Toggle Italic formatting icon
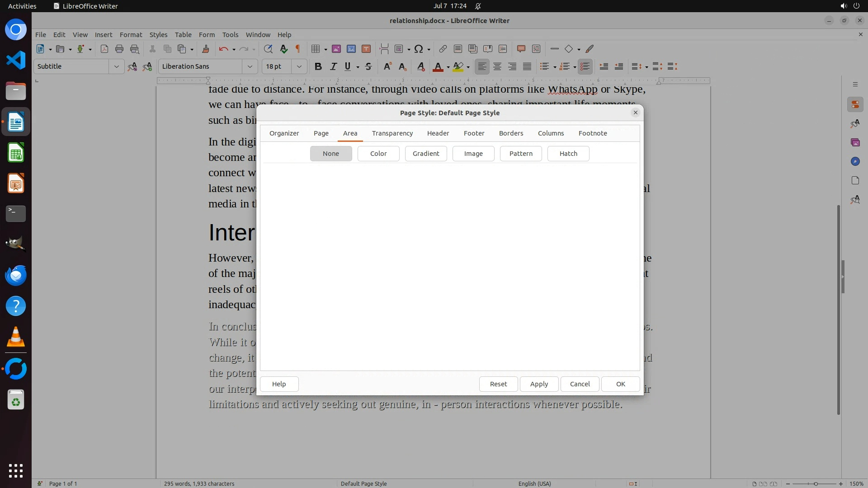 pyautogui.click(x=333, y=66)
